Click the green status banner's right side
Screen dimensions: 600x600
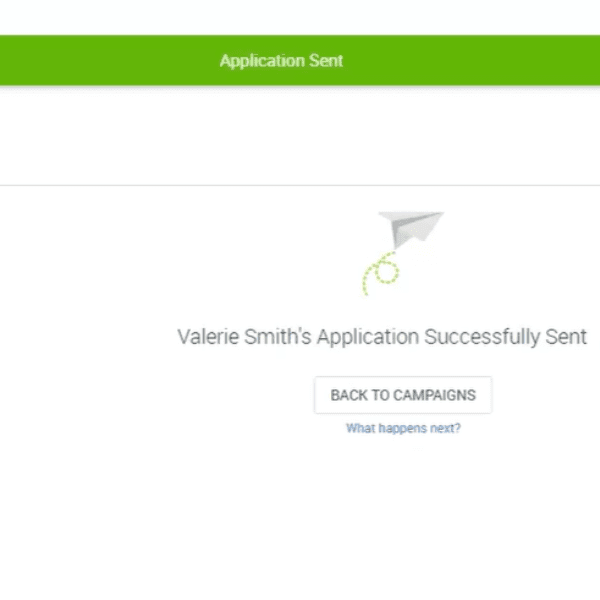(x=520, y=61)
